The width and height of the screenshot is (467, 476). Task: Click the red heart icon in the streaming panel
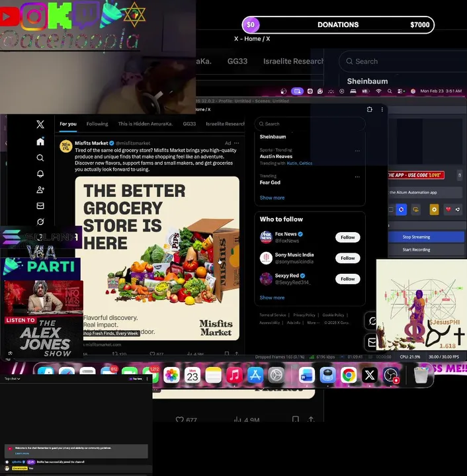click(x=448, y=209)
